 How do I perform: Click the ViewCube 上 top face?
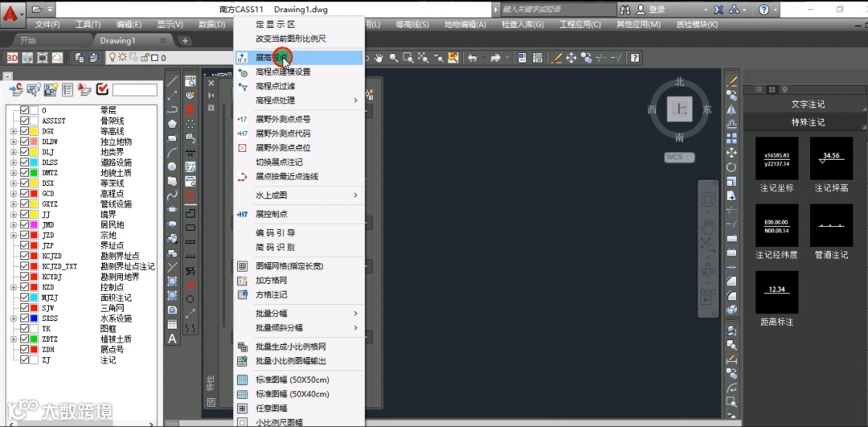click(x=680, y=109)
